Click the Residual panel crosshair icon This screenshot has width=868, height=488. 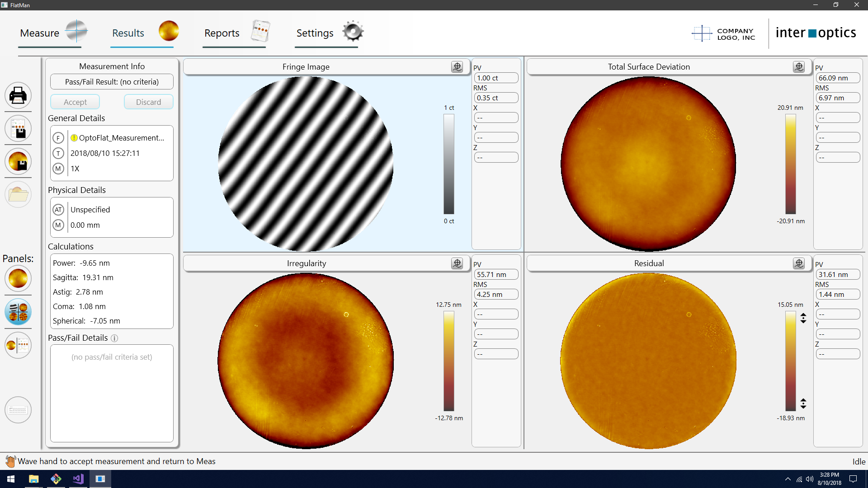(799, 263)
